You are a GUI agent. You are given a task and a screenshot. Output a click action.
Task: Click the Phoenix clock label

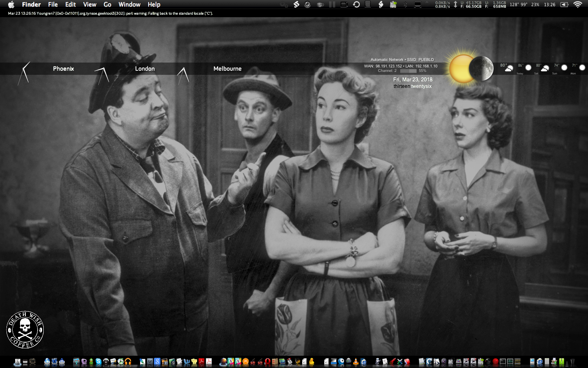[x=63, y=69]
